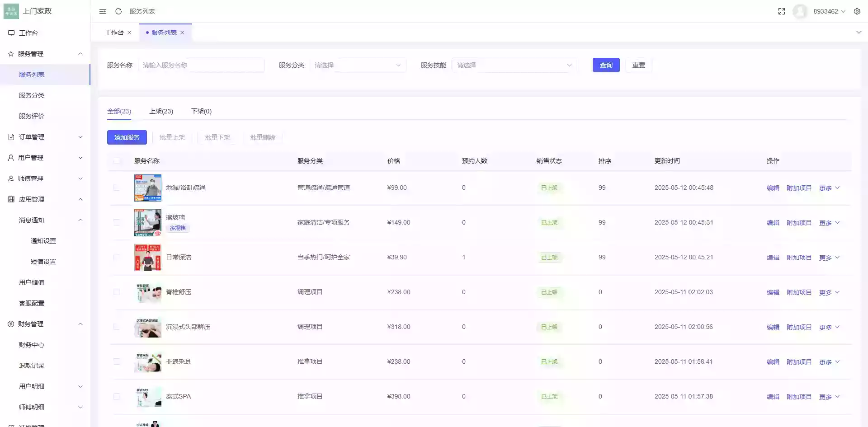Image resolution: width=868 pixels, height=427 pixels.
Task: Click the 工作台 monitor icon in sidebar
Action: click(x=11, y=33)
